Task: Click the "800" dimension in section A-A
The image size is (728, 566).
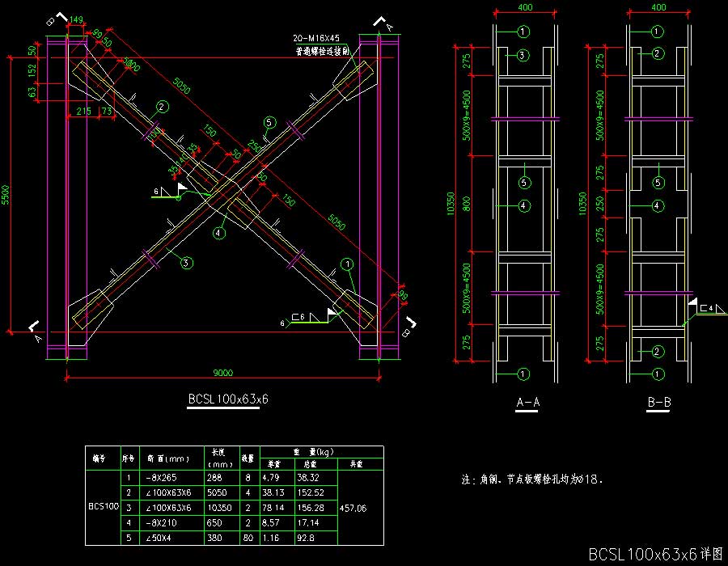Action: coord(467,204)
